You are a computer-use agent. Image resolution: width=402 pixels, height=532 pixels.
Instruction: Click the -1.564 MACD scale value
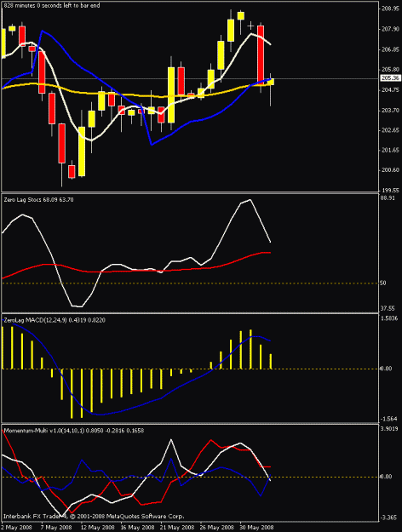click(389, 419)
